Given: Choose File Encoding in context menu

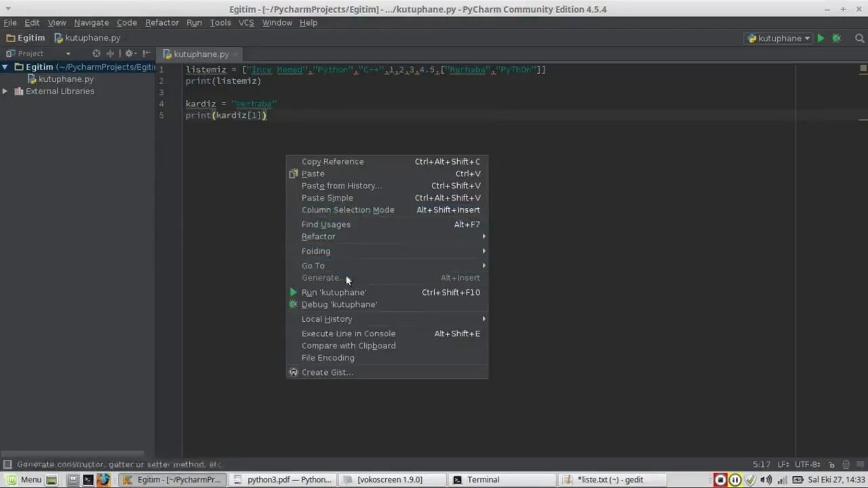Looking at the screenshot, I should [387, 358].
